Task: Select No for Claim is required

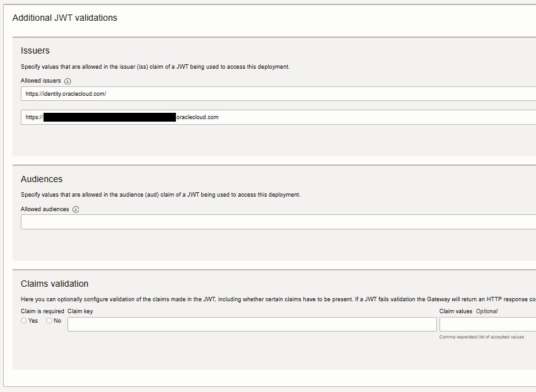Action: point(49,320)
